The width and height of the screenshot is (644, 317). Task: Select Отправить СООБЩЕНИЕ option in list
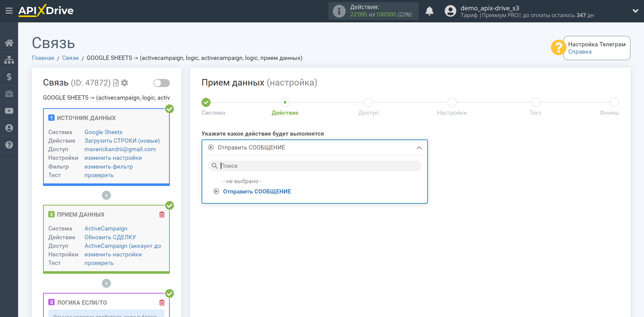(257, 191)
